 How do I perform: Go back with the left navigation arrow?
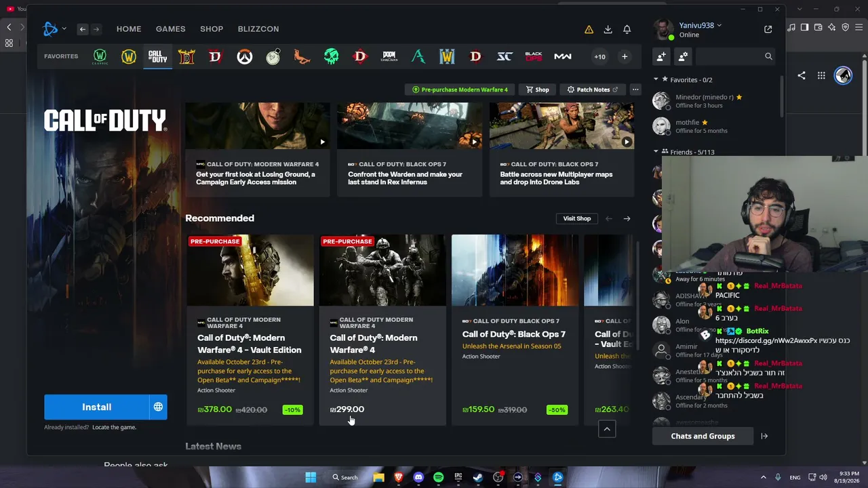point(82,29)
